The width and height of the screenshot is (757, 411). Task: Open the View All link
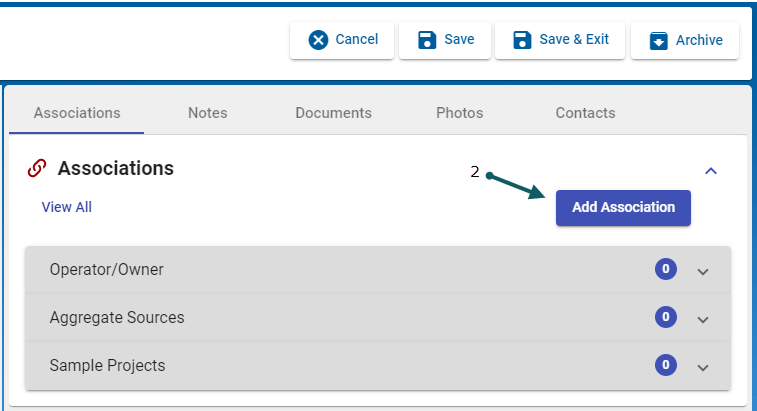pos(66,207)
